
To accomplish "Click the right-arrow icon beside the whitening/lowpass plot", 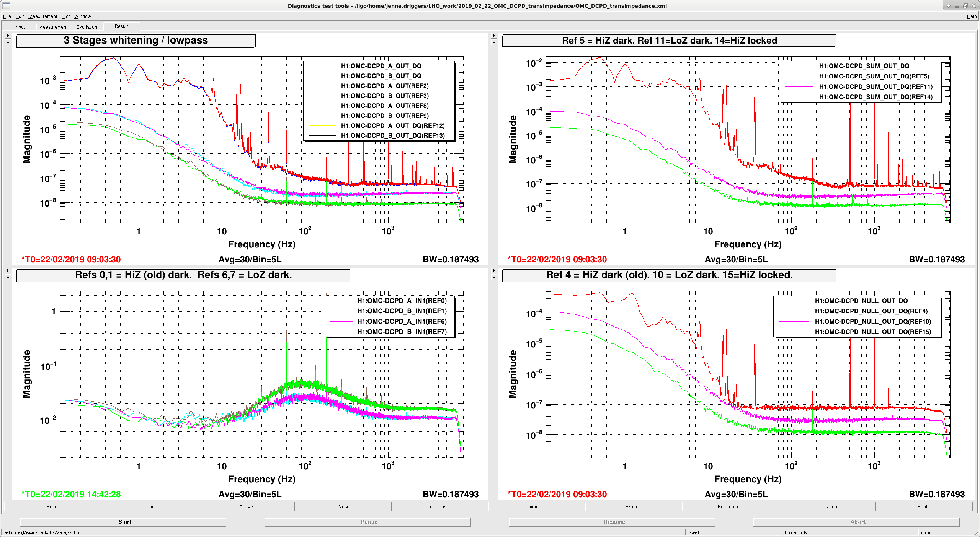I will coord(8,36).
